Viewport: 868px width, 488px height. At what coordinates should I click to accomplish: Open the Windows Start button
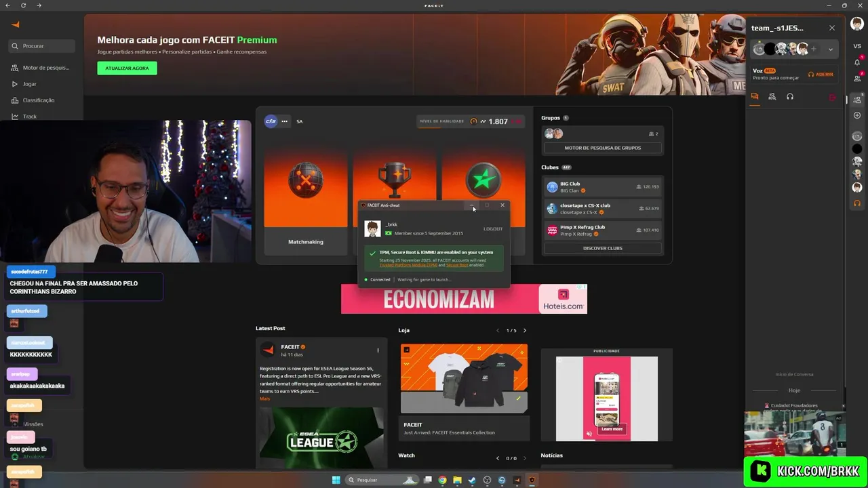coord(336,480)
